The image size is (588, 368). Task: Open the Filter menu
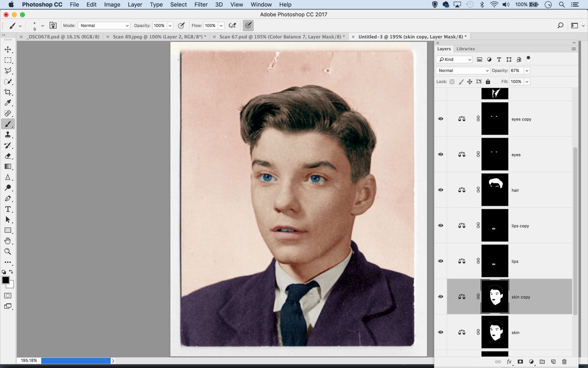pyautogui.click(x=201, y=4)
